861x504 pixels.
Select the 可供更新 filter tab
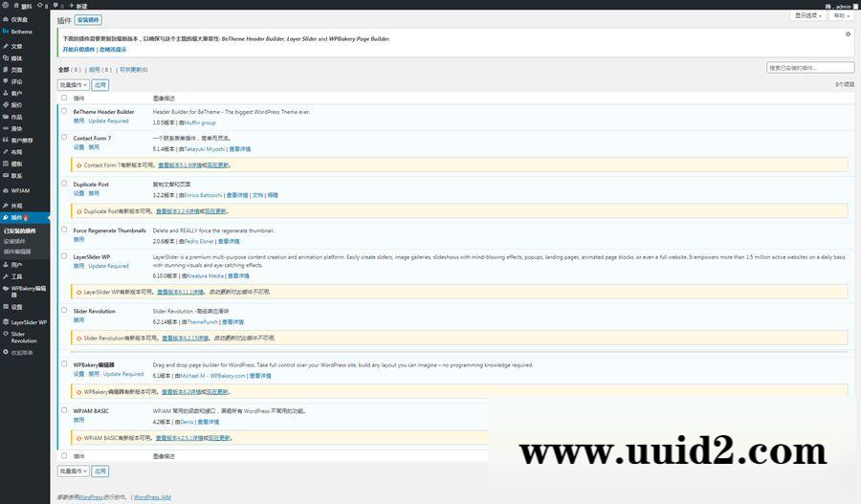pos(133,70)
